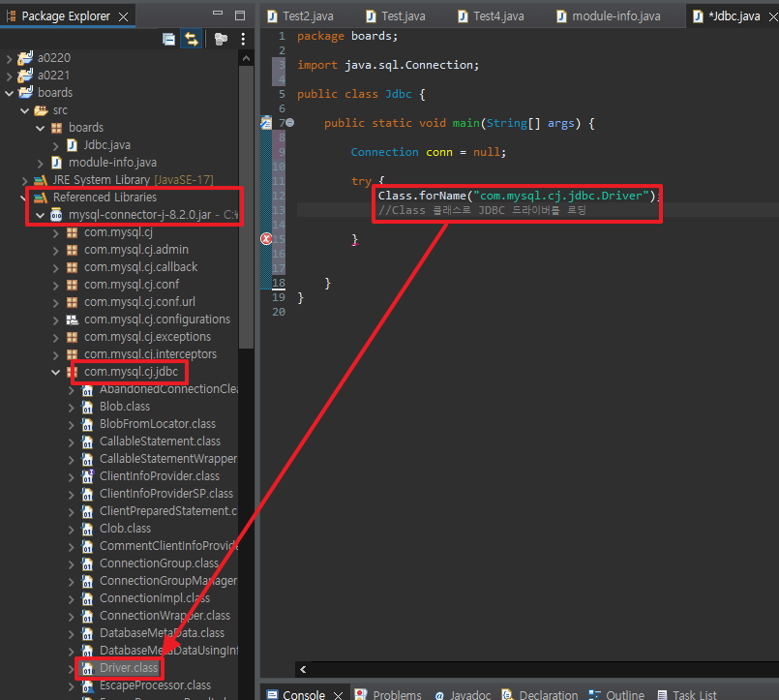The image size is (779, 700).
Task: Collapse the boards package under src
Action: [x=41, y=128]
